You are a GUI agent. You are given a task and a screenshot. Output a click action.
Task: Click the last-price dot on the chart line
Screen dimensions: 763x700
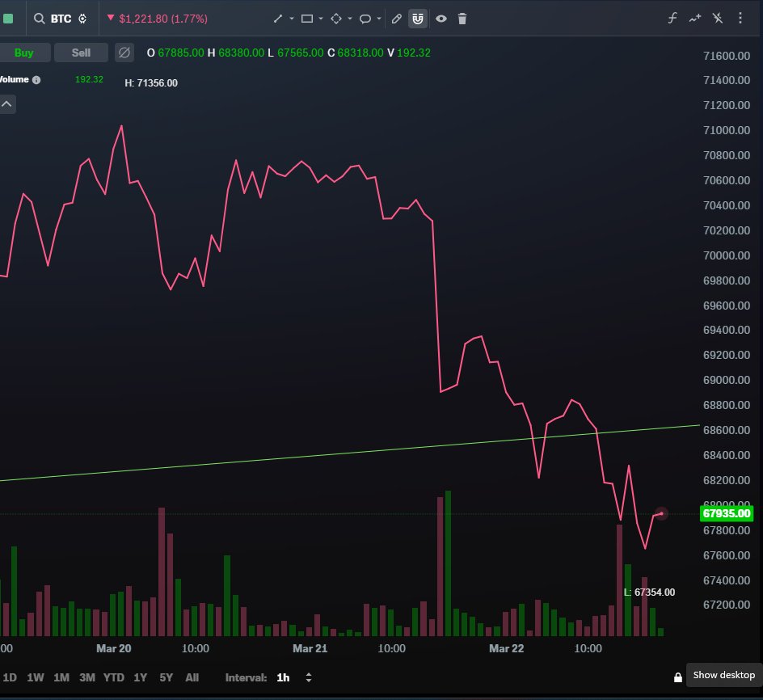[x=661, y=513]
